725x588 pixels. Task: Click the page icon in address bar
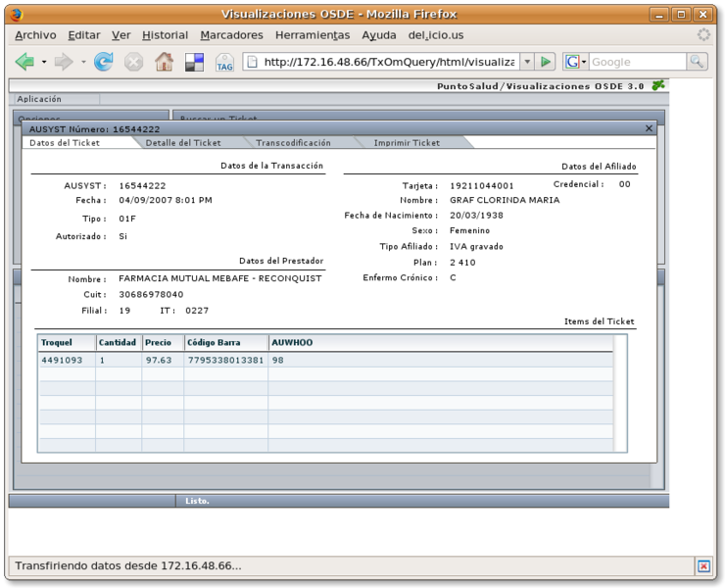(x=252, y=62)
